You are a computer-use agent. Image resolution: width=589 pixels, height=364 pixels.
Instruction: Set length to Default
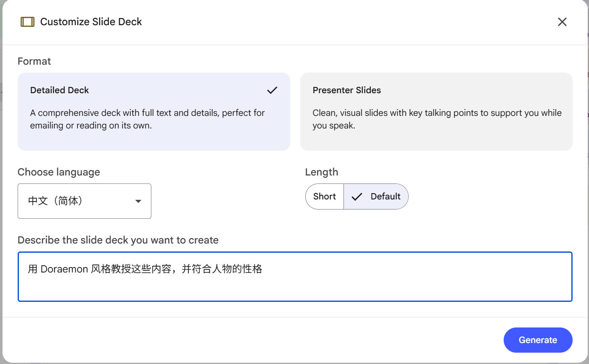tap(376, 196)
